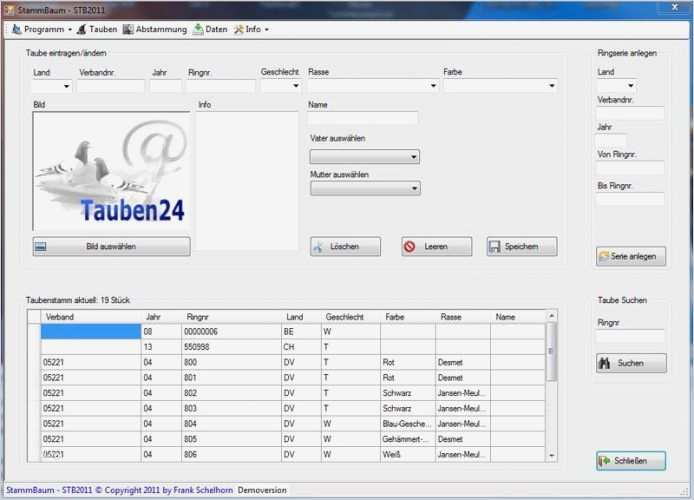Click the binoculars icon on Suchen
This screenshot has height=500, width=694.
click(605, 363)
